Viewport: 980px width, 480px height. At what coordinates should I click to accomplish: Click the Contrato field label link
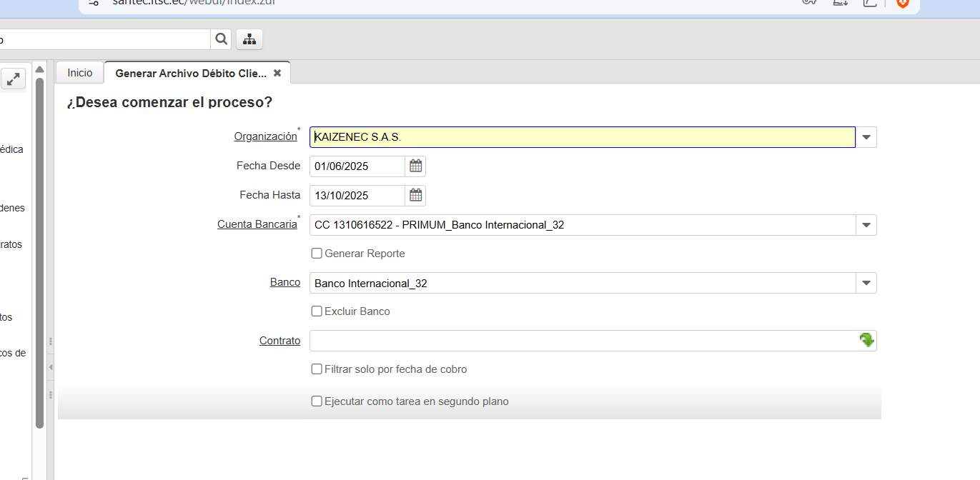pos(279,341)
